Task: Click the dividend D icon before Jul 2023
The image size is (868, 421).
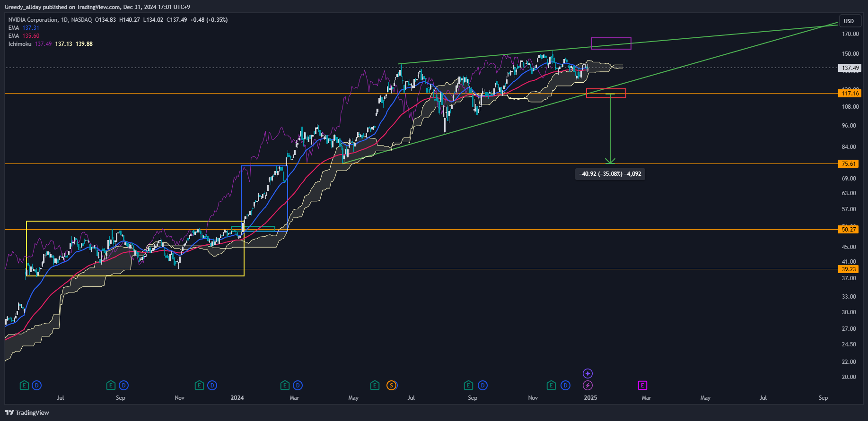Action: 37,386
